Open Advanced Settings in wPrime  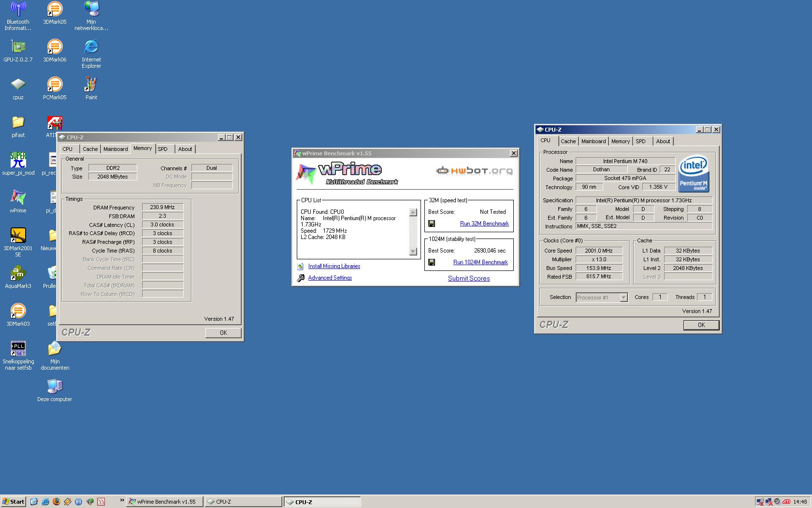point(330,278)
